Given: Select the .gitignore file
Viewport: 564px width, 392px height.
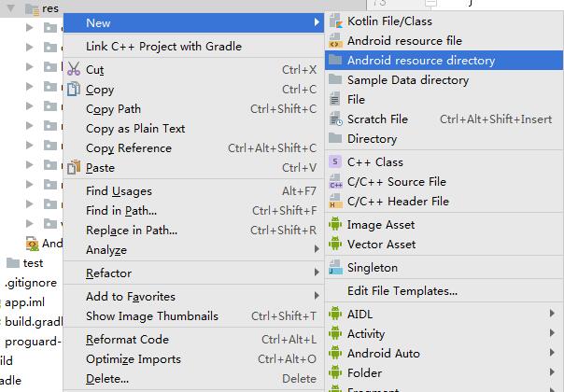Looking at the screenshot, I should pyautogui.click(x=31, y=283).
